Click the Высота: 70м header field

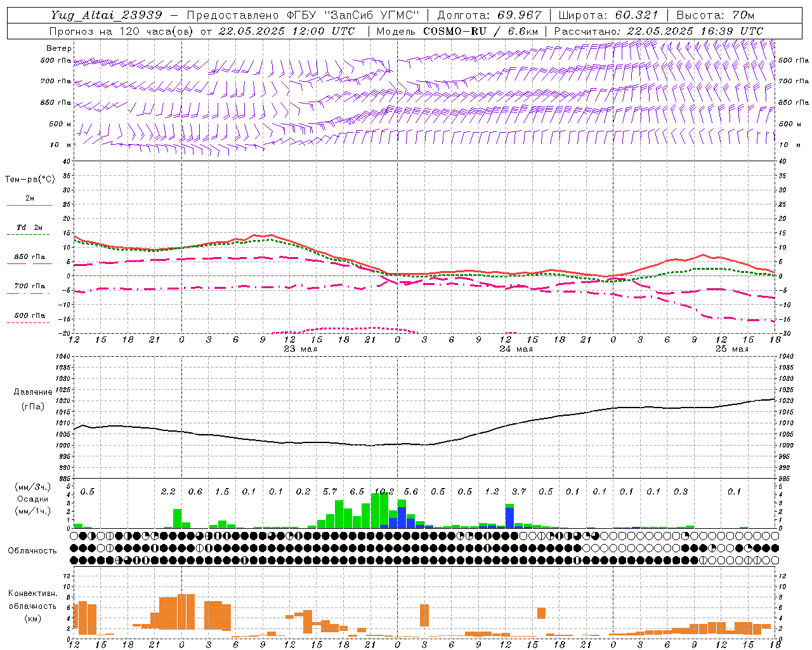click(716, 15)
